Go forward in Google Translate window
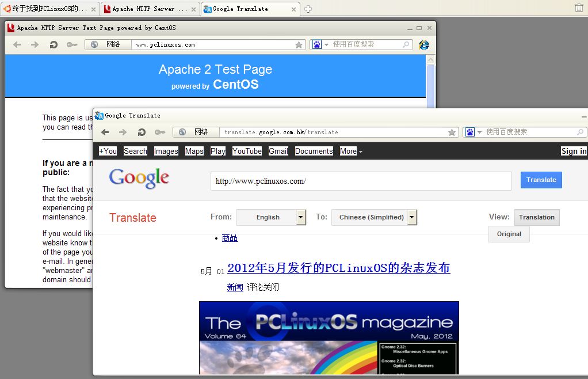Viewport: 588px width, 379px height. (123, 132)
